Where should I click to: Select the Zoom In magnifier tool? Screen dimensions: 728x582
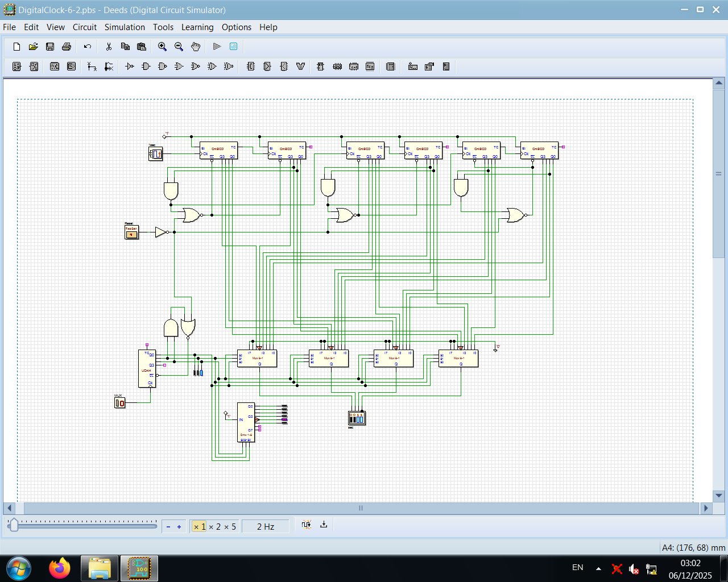pyautogui.click(x=162, y=47)
